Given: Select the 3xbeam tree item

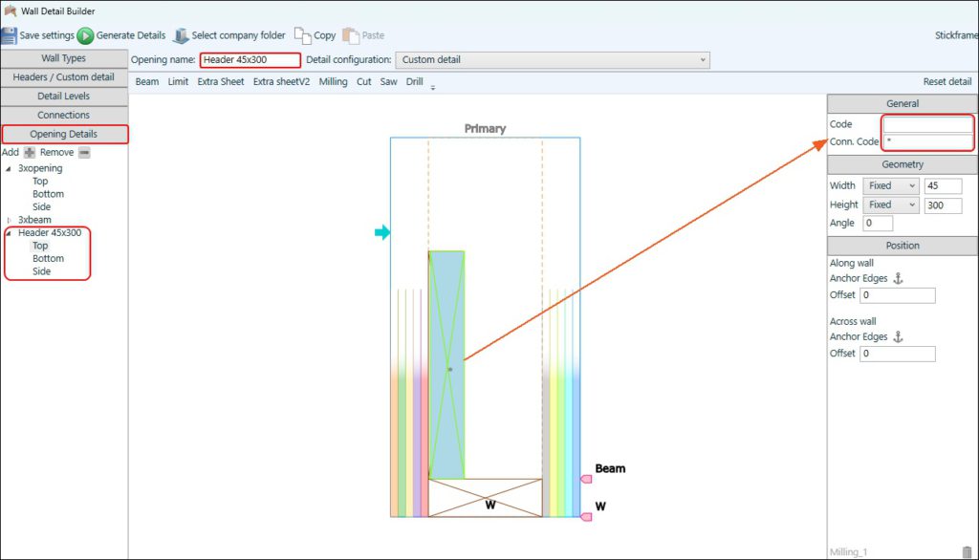Looking at the screenshot, I should click(x=34, y=220).
